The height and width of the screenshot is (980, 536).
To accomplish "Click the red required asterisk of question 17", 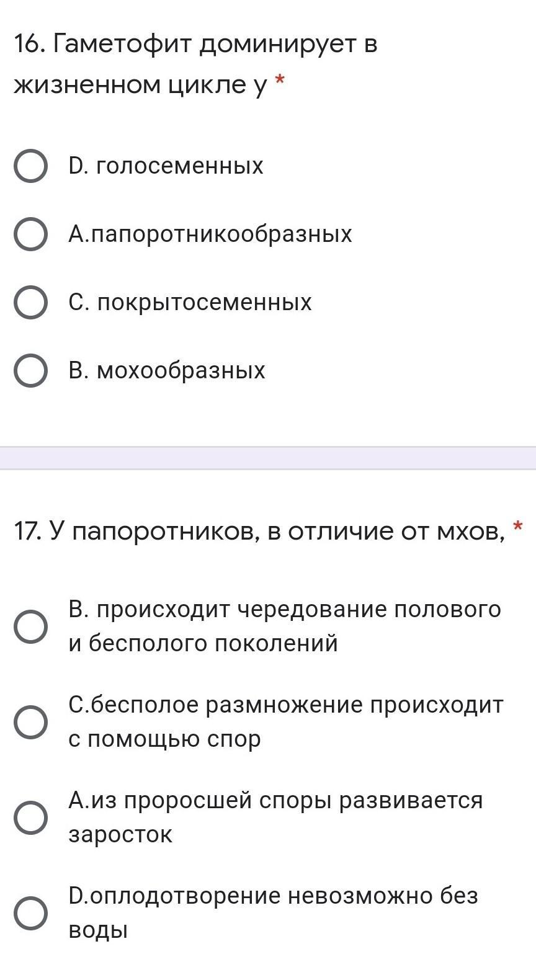I will point(518,527).
